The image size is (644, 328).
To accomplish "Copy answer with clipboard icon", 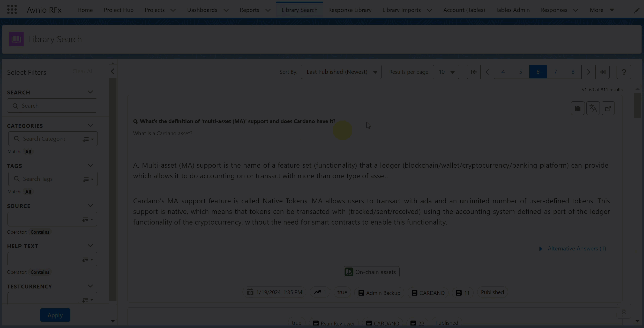I will (578, 108).
